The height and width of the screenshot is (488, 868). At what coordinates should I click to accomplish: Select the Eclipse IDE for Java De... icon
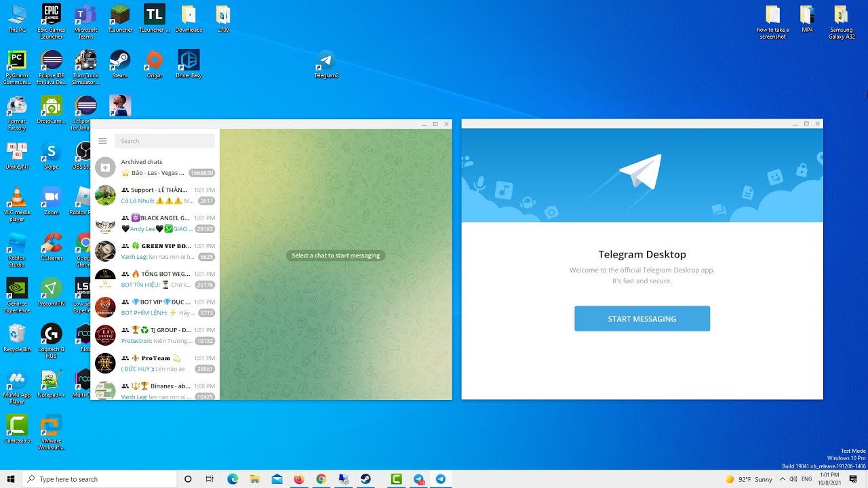click(52, 67)
